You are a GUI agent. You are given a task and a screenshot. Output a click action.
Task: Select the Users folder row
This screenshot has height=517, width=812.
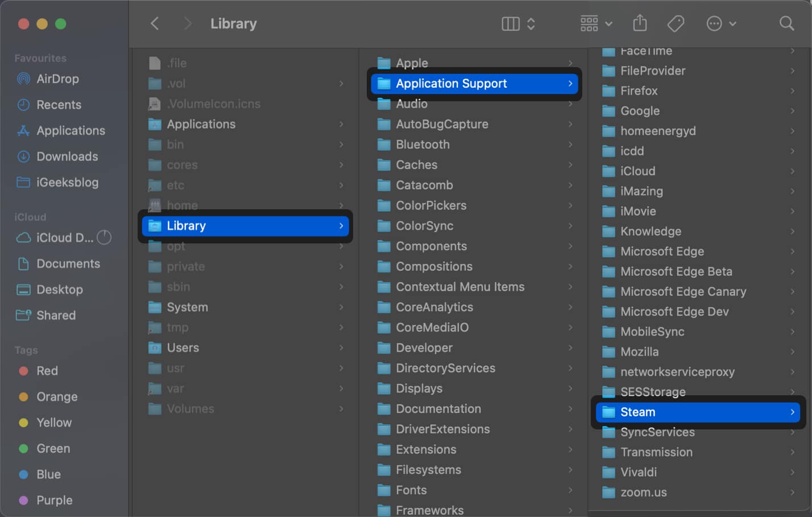pos(246,348)
